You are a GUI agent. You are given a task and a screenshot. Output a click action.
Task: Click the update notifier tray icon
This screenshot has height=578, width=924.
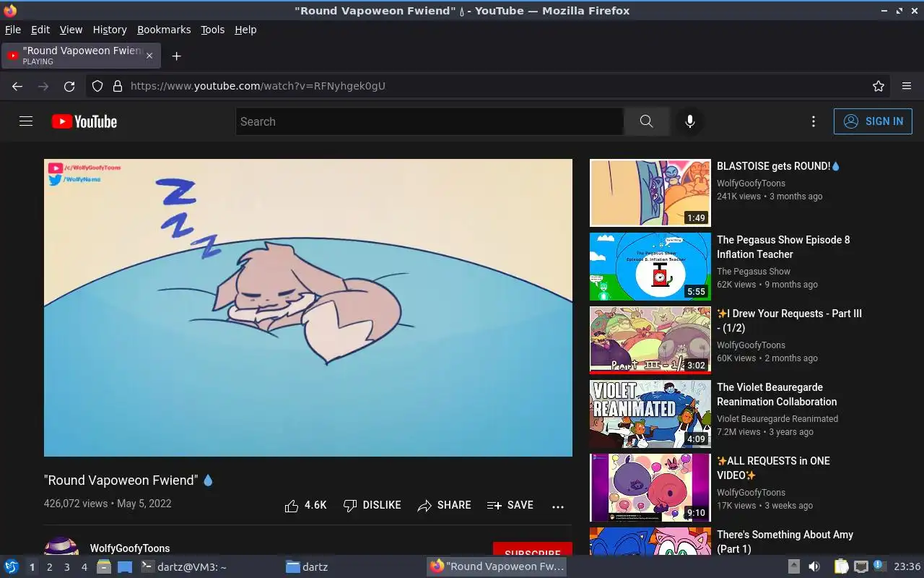click(x=879, y=566)
